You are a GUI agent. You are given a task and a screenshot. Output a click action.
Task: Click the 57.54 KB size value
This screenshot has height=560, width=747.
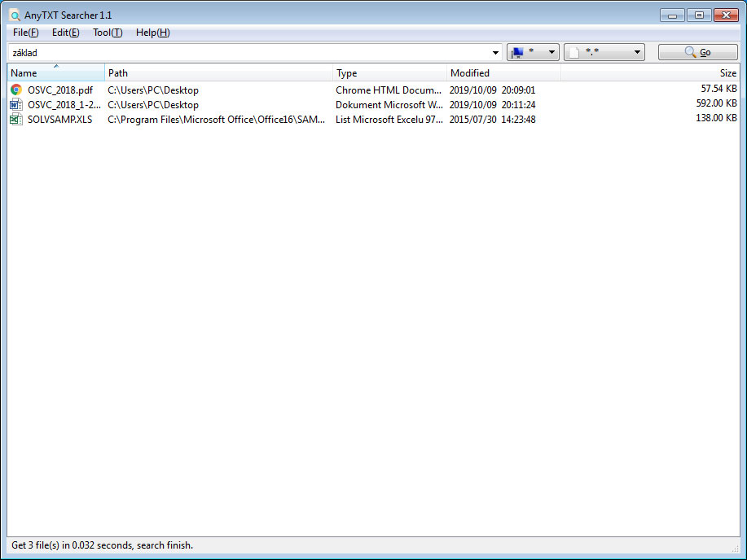[x=718, y=89]
